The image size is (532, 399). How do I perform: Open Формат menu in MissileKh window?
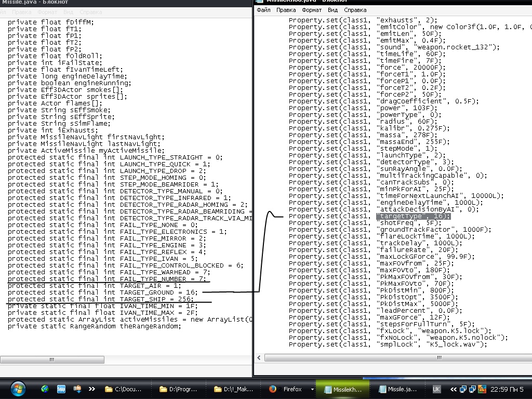[312, 10]
